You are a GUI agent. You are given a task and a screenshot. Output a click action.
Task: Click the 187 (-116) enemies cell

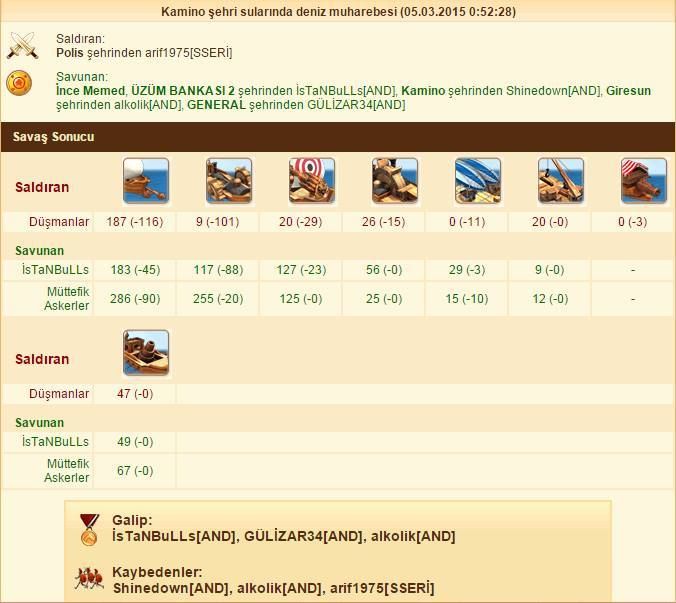(x=135, y=222)
